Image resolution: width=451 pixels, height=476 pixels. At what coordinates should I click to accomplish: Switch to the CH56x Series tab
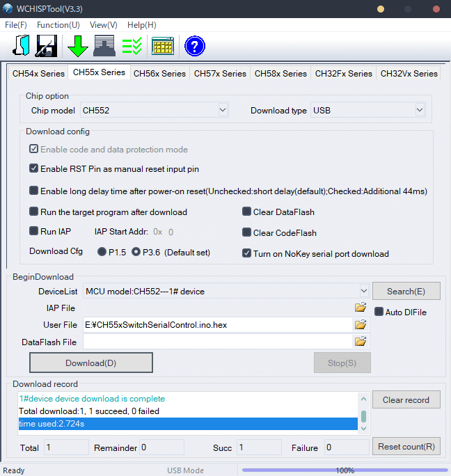[160, 74]
